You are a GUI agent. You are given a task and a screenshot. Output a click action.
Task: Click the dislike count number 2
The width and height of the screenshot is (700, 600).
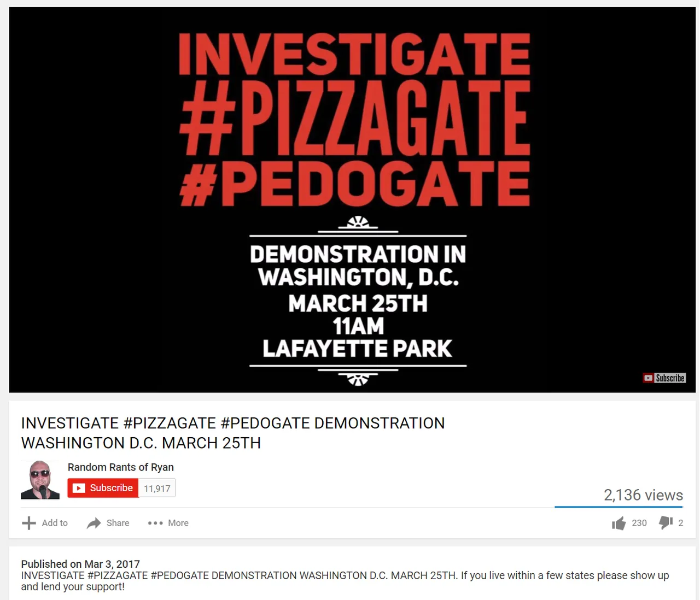[681, 523]
